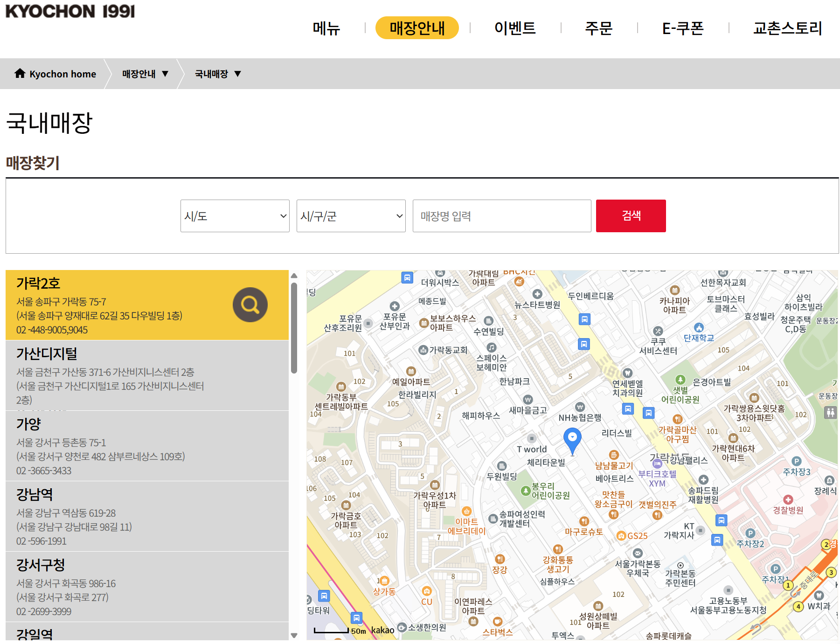
Task: Click the store list scrollbar thumb
Action: [x=294, y=328]
